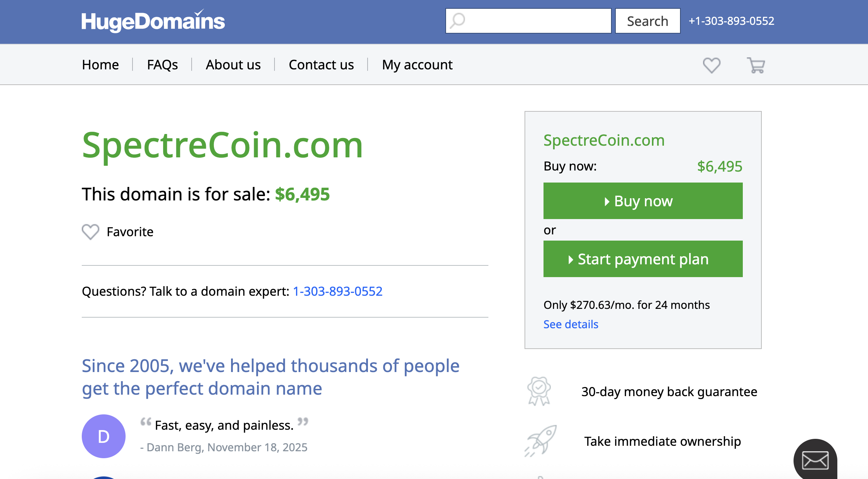Click domain expert phone number link
The image size is (868, 479).
(338, 291)
